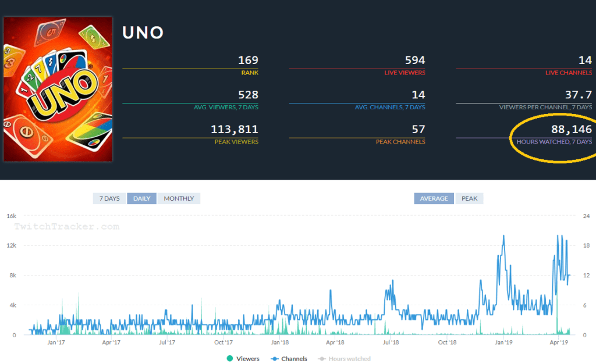Click the Jan '18 axis label
Viewport: 596px width, 364px height.
(x=280, y=342)
